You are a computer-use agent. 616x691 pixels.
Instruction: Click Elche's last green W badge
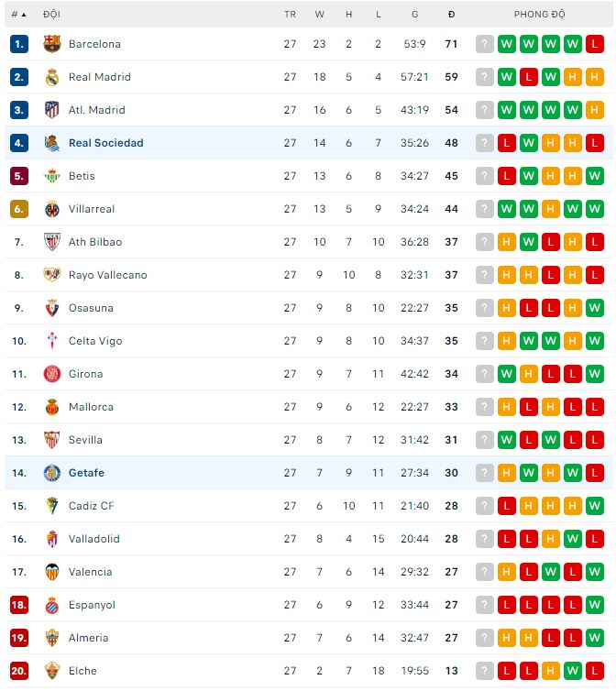[573, 671]
